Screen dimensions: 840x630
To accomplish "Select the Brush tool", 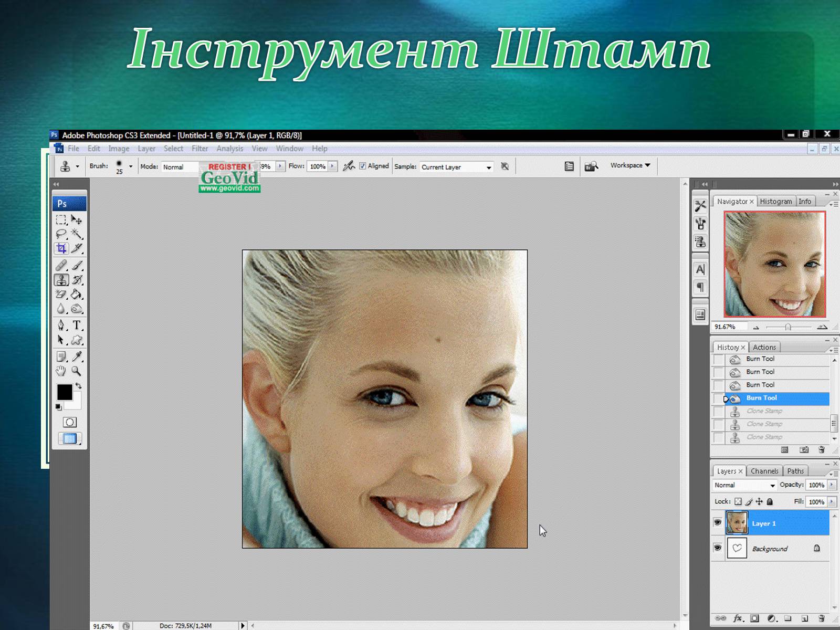I will pos(77,266).
